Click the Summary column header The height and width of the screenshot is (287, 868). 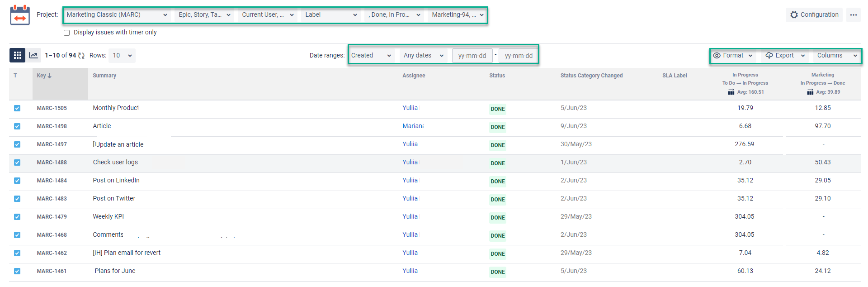tap(104, 76)
